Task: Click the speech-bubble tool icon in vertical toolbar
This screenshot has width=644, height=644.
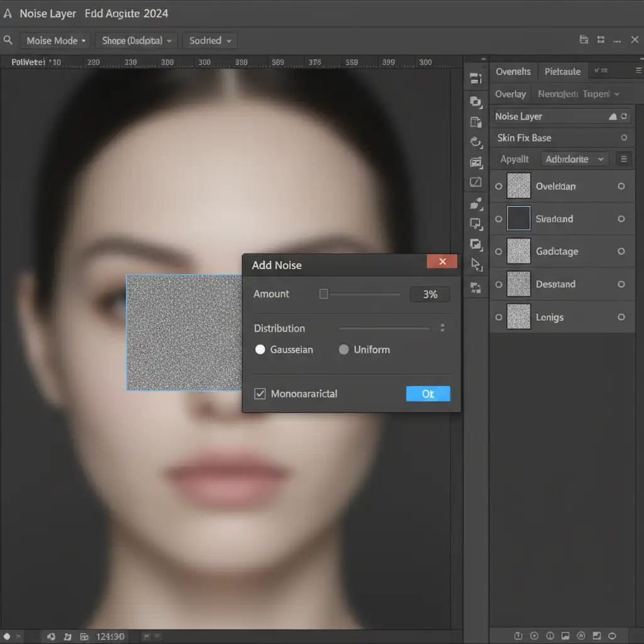Action: pyautogui.click(x=476, y=223)
